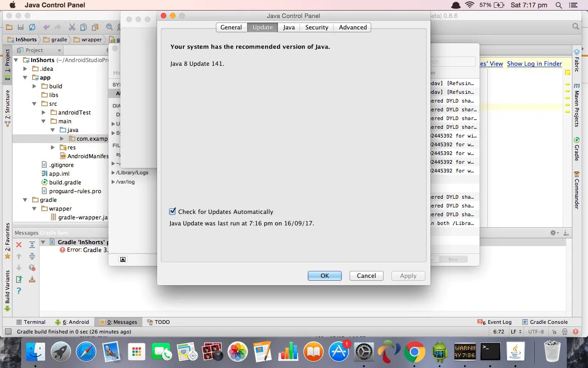Toggle Check for Updates Automatically checkbox
Screen dimensions: 588x368
tap(173, 212)
